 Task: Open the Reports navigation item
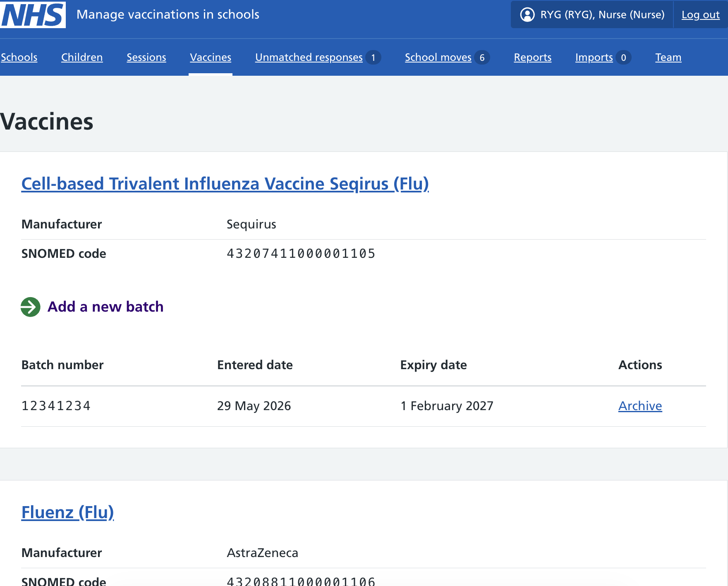pyautogui.click(x=532, y=57)
